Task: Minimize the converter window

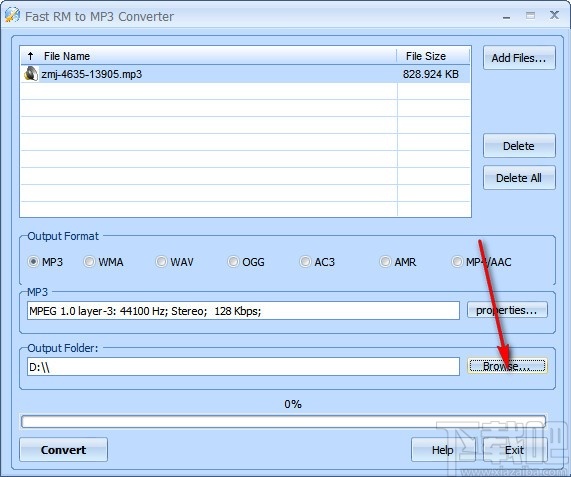Action: [x=507, y=17]
